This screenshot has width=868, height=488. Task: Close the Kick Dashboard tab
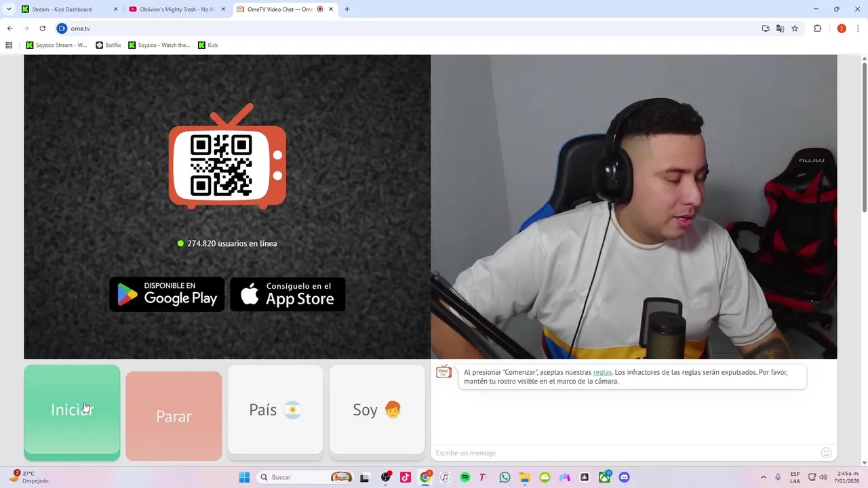click(115, 9)
